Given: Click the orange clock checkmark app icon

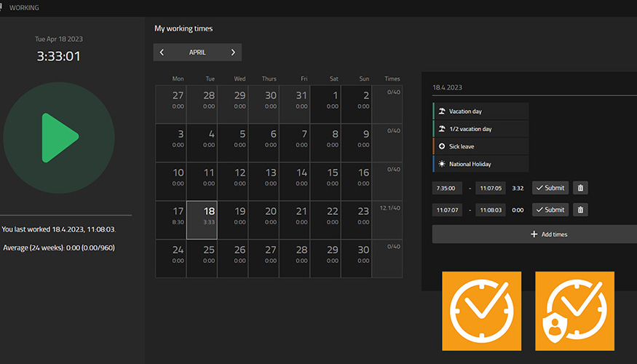Looking at the screenshot, I should point(481,311).
